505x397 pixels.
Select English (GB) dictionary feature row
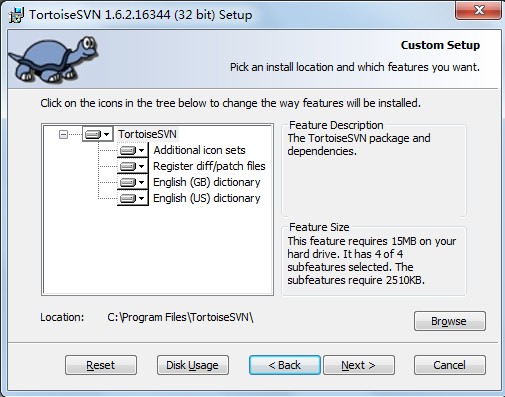point(207,182)
